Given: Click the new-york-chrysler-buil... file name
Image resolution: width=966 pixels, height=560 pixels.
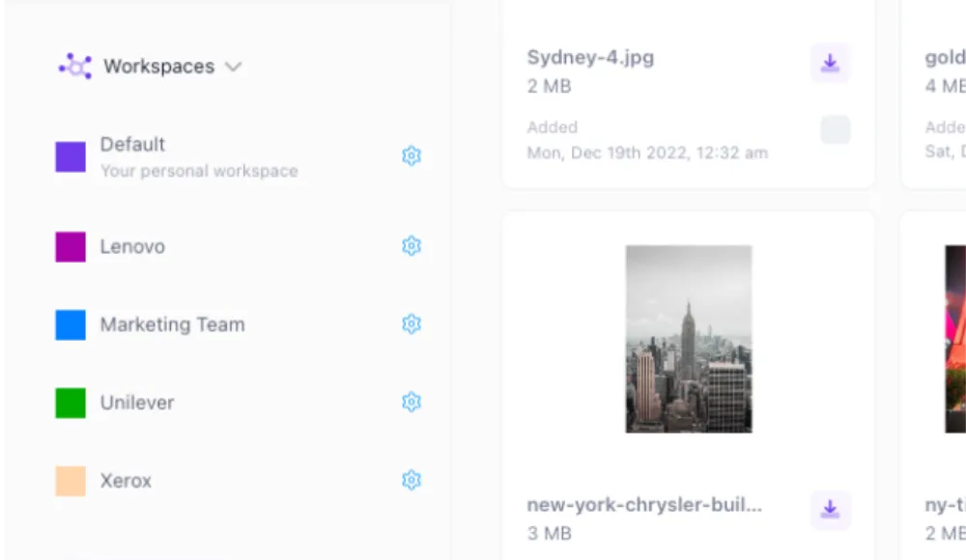Looking at the screenshot, I should (x=644, y=505).
